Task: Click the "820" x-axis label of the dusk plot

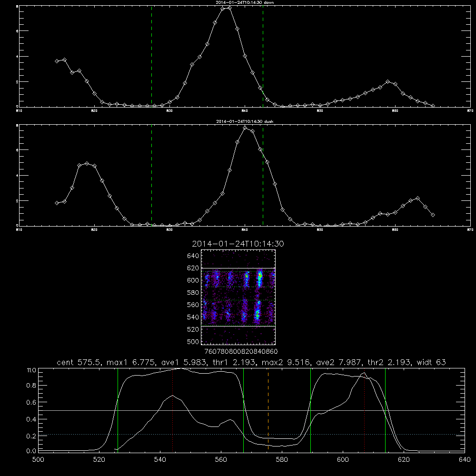Action: tap(94, 230)
